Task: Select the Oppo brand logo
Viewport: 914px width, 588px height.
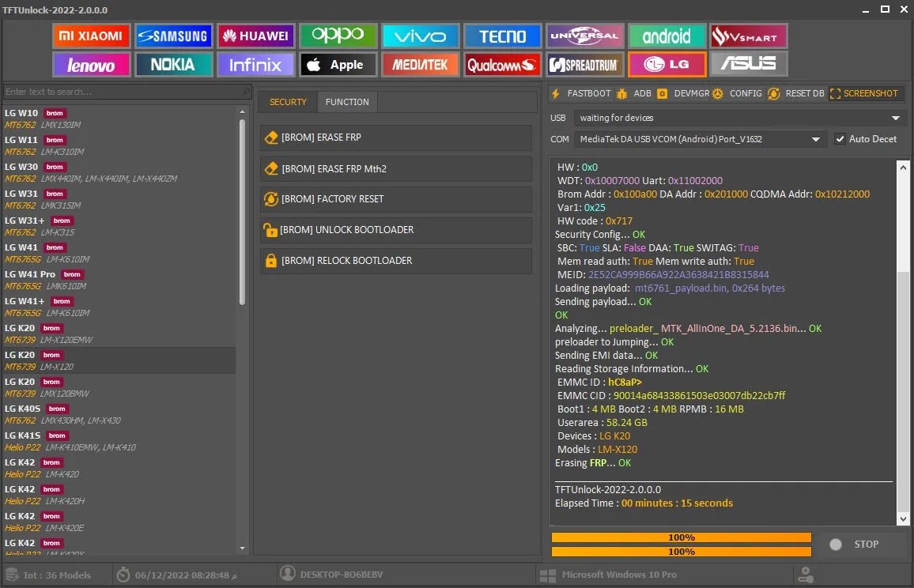Action: 338,36
